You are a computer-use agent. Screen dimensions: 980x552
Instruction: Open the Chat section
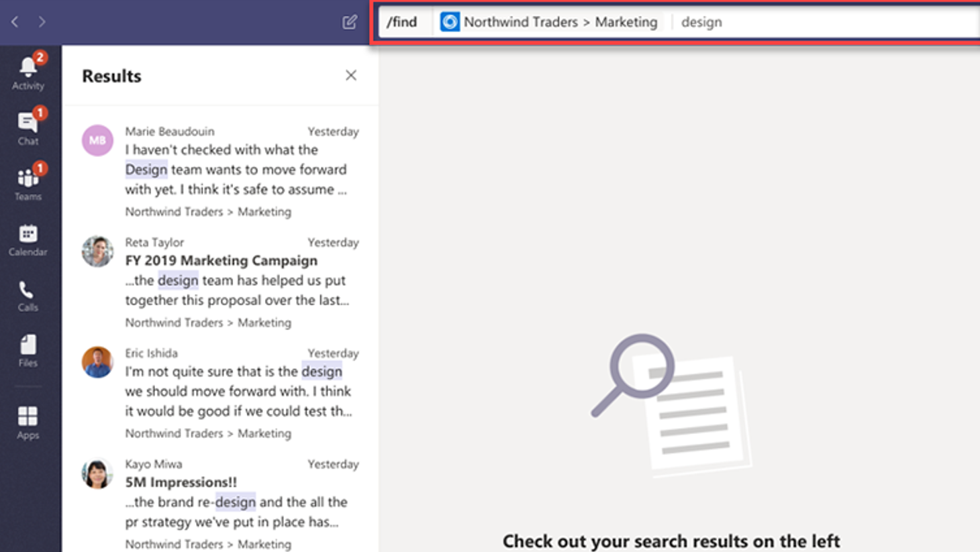point(28,127)
